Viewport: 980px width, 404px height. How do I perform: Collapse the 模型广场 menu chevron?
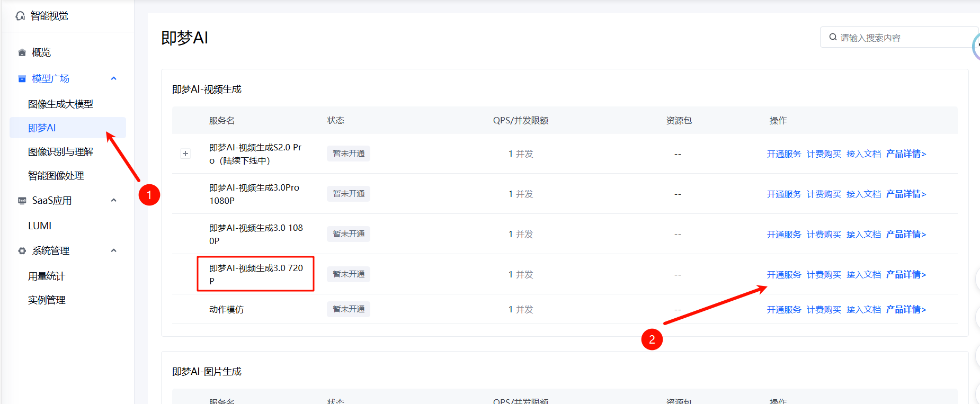click(x=113, y=78)
